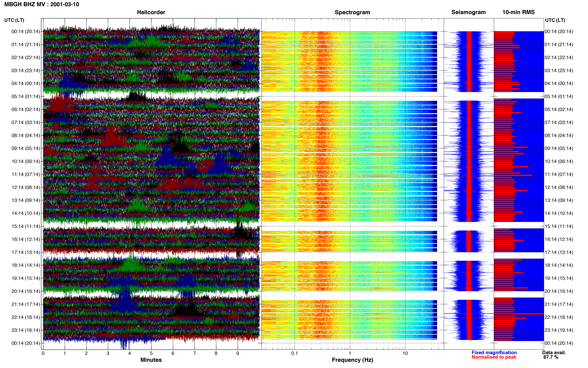Click right-side time label '11:14 (07:14)'
588x368 pixels.
[x=559, y=174]
